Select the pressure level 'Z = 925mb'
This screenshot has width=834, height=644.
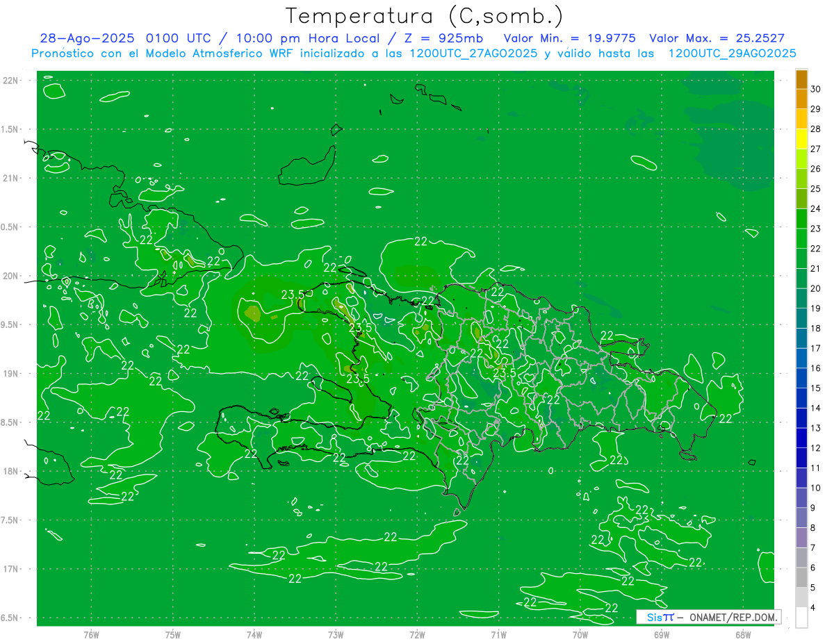443,38
